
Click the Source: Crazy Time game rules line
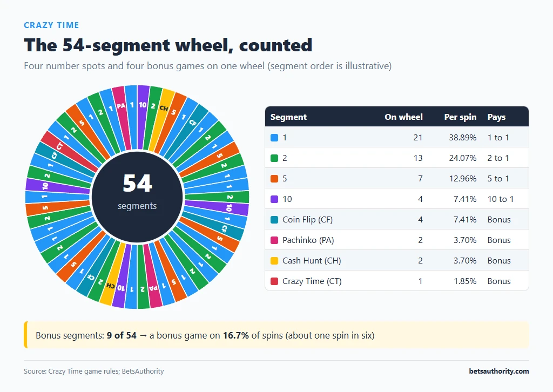[x=94, y=371]
